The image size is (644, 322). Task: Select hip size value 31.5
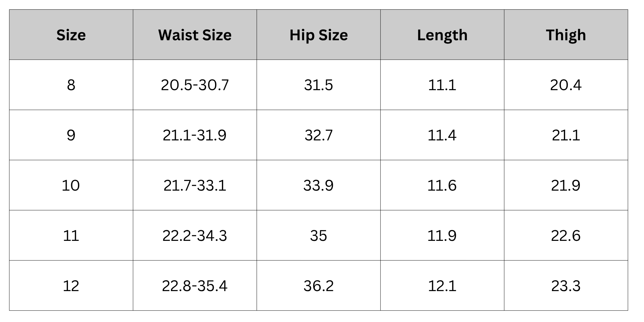tap(318, 85)
